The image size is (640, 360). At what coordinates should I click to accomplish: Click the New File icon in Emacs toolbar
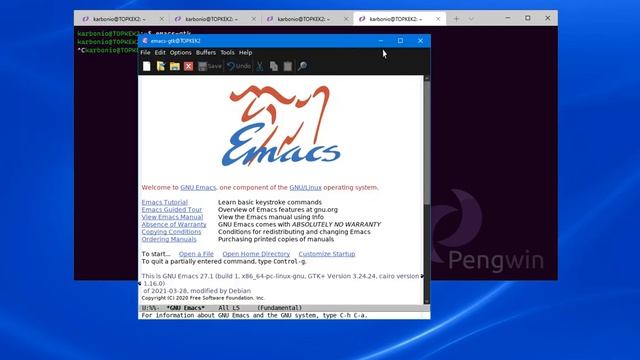[147, 66]
